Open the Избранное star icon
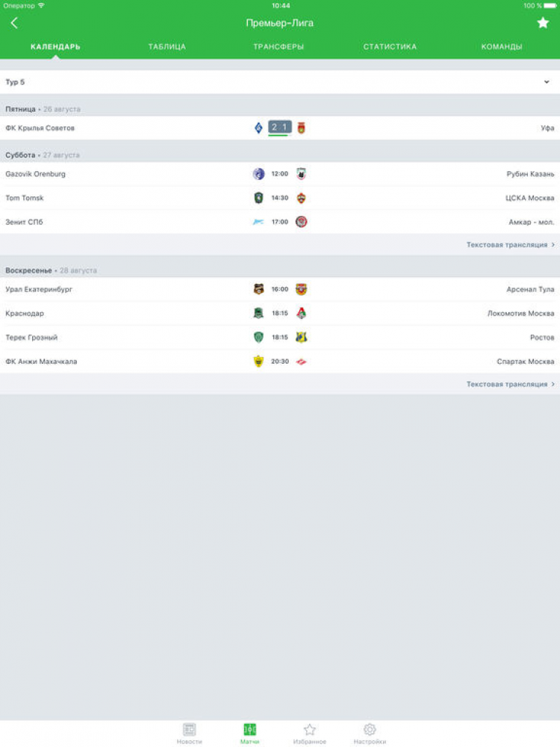This screenshot has height=747, width=560. (310, 730)
